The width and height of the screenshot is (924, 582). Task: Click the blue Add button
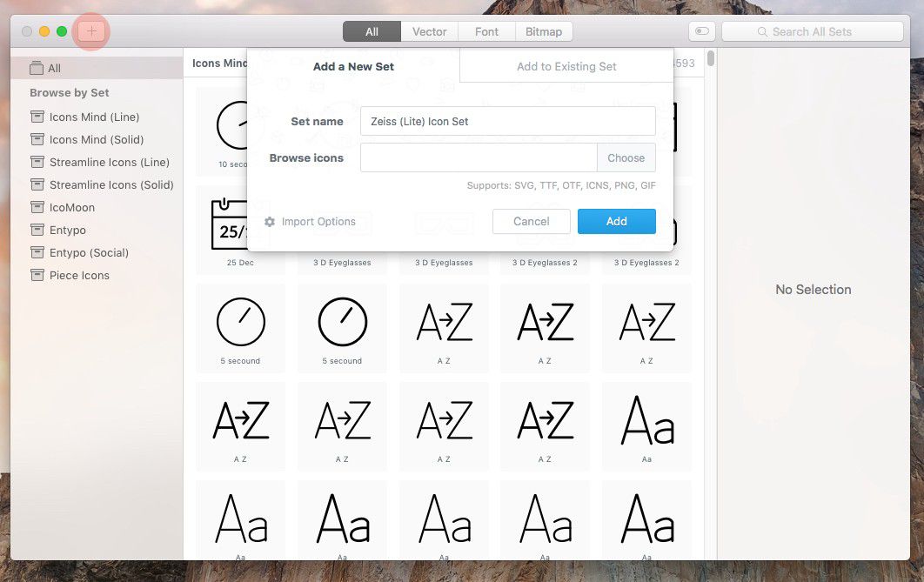point(616,221)
